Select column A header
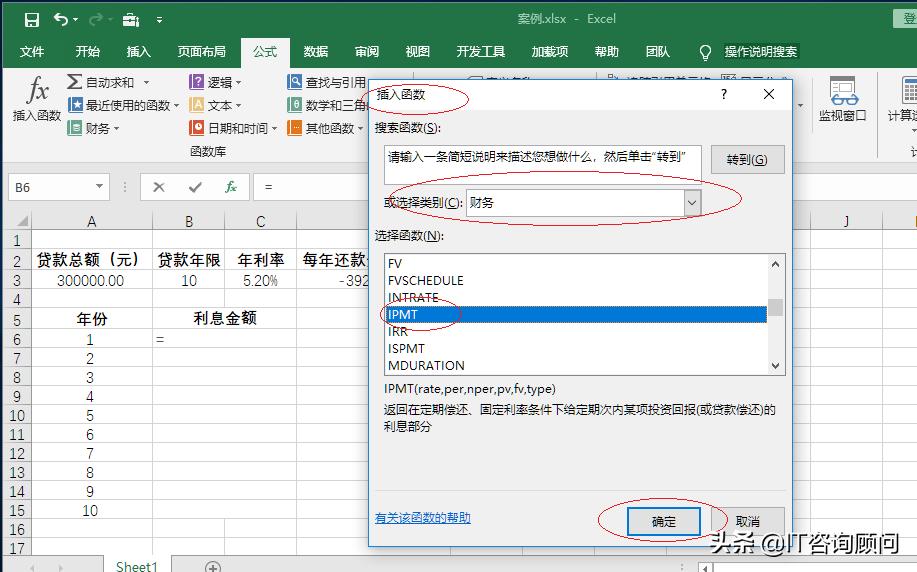Image resolution: width=917 pixels, height=572 pixels. click(x=92, y=222)
